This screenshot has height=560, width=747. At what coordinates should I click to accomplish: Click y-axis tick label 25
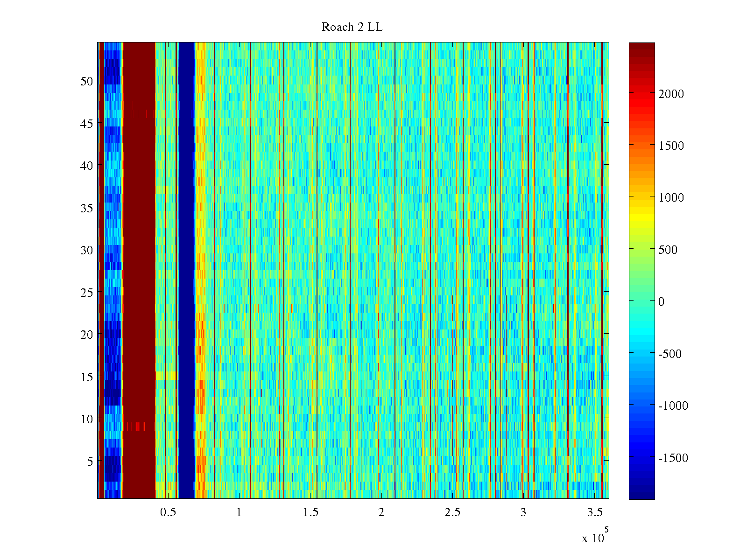point(87,292)
